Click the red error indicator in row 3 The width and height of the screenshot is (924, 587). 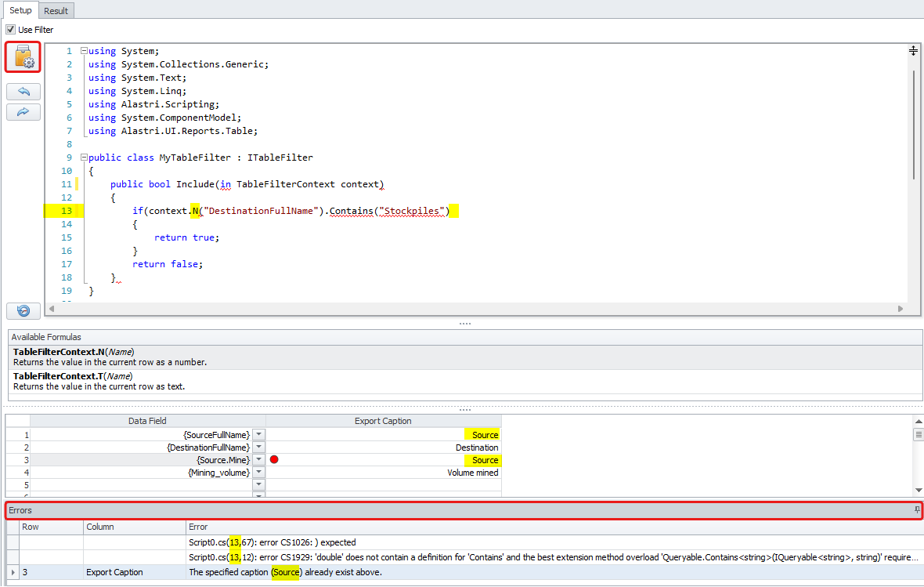coord(274,460)
